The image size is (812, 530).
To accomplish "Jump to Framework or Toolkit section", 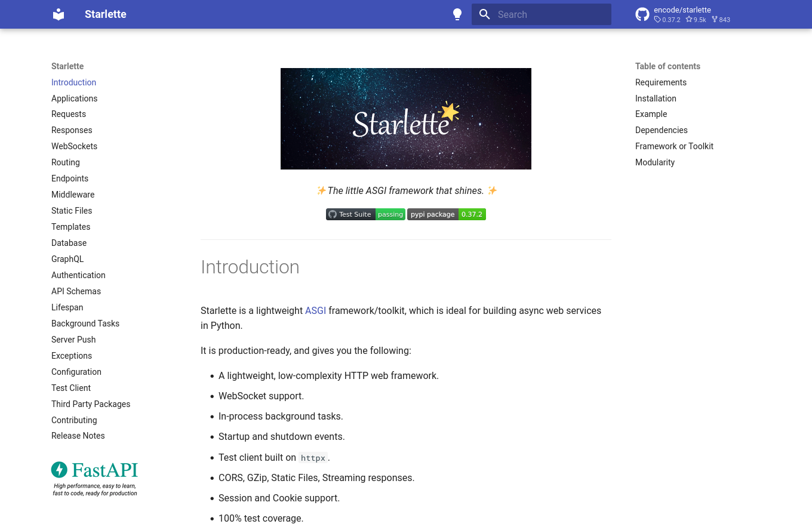I will (674, 146).
